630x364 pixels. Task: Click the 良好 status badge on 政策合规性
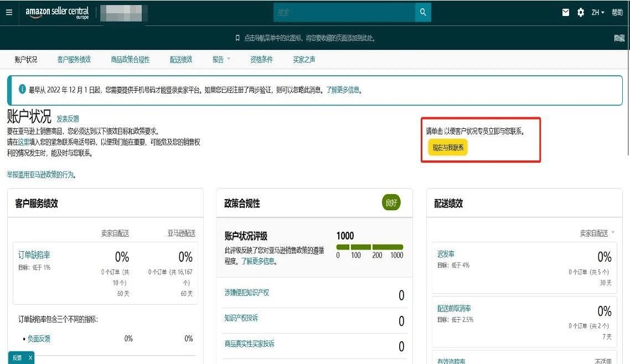click(390, 202)
